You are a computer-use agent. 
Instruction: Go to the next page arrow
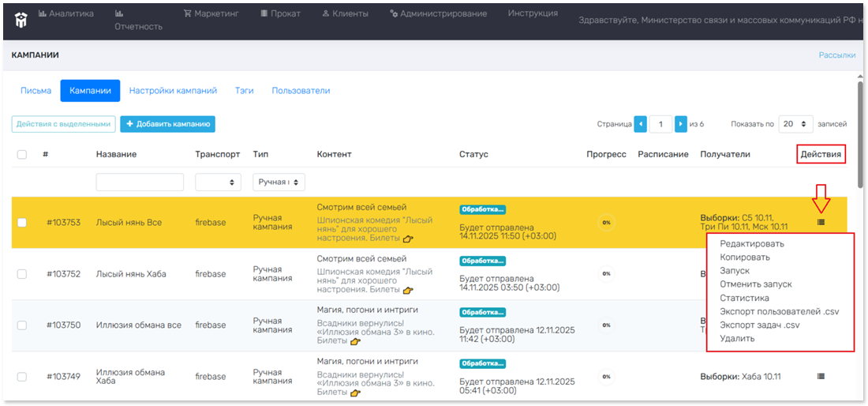click(x=681, y=124)
